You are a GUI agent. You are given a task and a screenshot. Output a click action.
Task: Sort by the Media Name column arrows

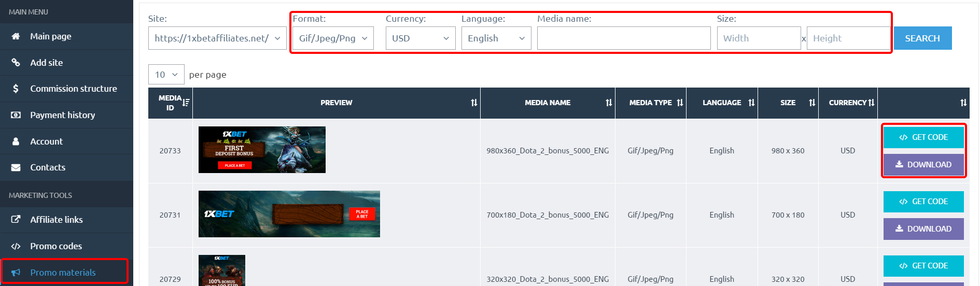pos(609,103)
